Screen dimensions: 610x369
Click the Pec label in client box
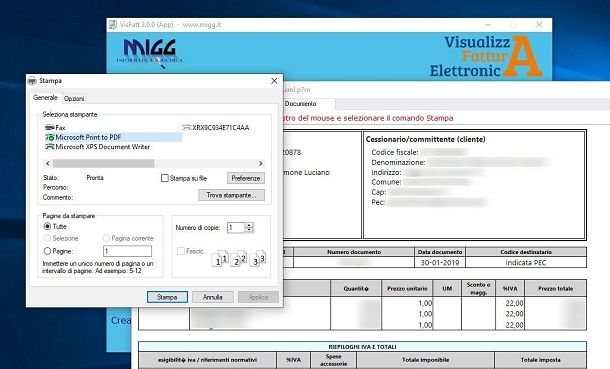[x=378, y=202]
